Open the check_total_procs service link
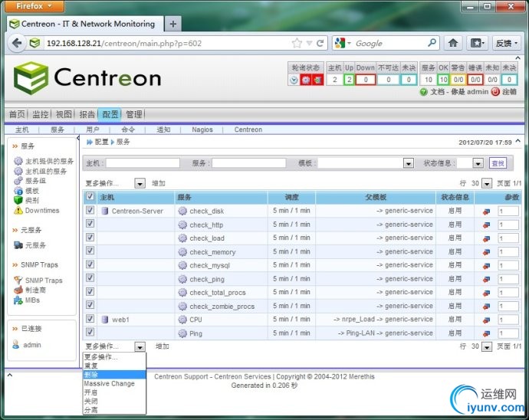This screenshot has width=529, height=420. click(218, 293)
